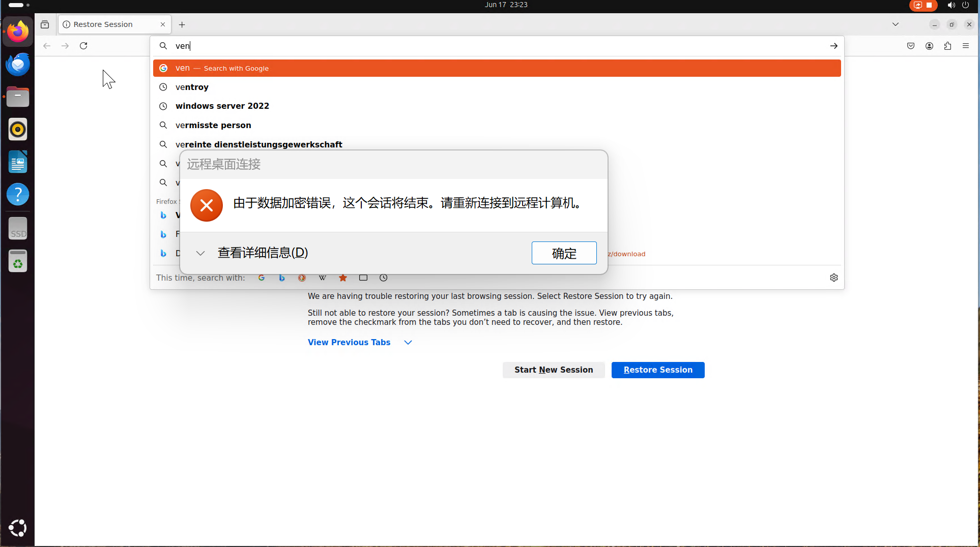Open search settings gear icon
The height and width of the screenshot is (547, 980).
[x=834, y=278]
